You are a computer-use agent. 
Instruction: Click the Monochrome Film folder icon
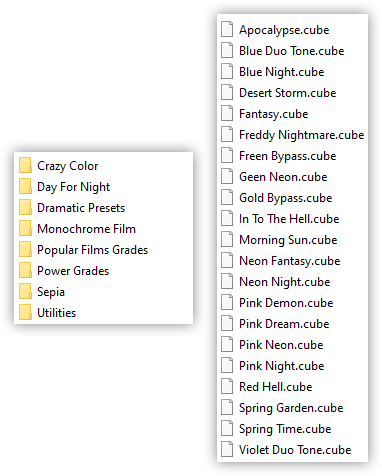(25, 229)
